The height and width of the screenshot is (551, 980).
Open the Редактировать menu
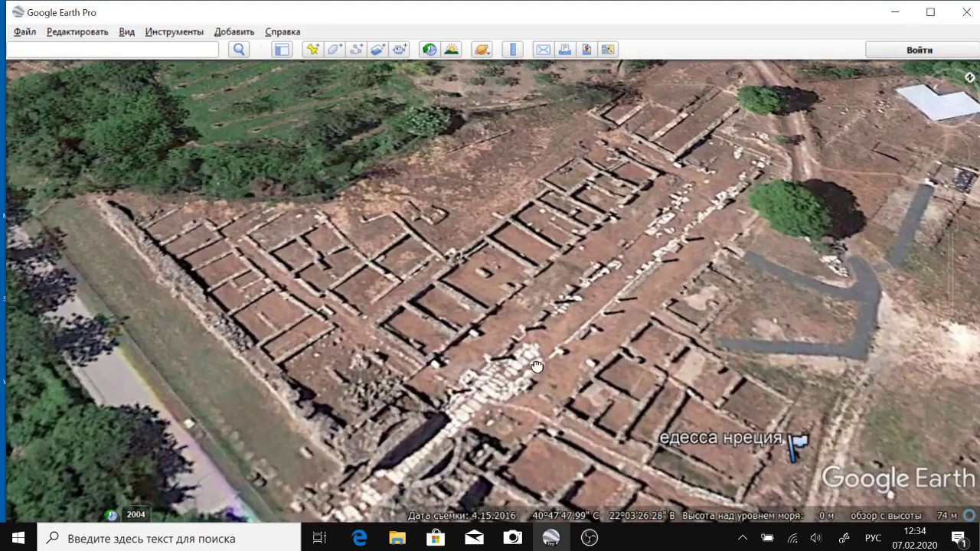pyautogui.click(x=77, y=31)
